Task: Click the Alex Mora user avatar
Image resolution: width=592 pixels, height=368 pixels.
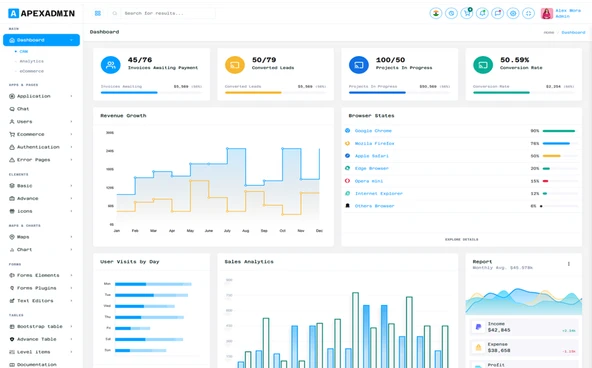Action: tap(547, 13)
